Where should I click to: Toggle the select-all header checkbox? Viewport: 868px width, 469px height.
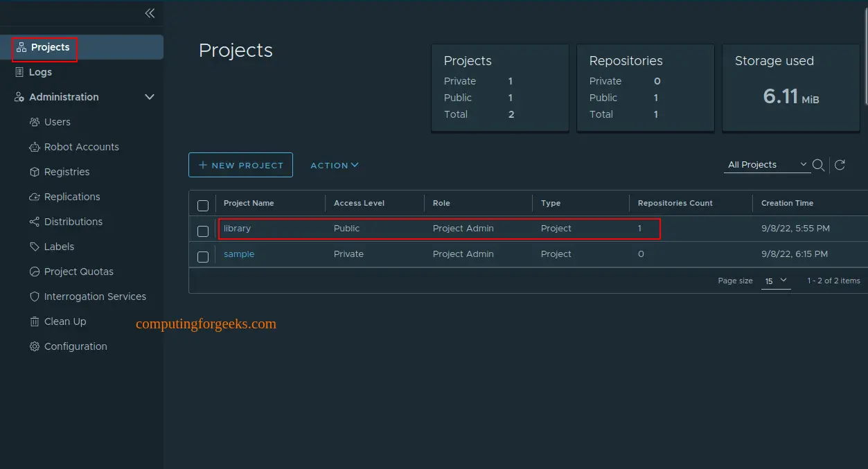coord(203,205)
